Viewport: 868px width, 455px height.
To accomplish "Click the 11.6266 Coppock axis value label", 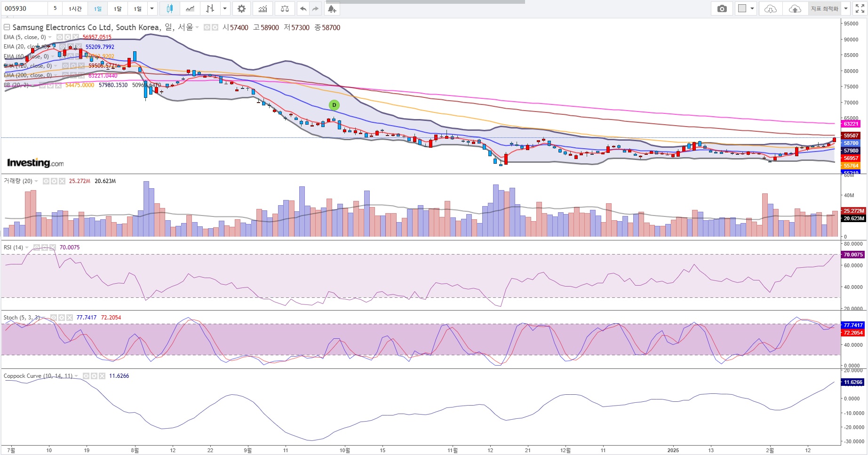I will tap(853, 382).
